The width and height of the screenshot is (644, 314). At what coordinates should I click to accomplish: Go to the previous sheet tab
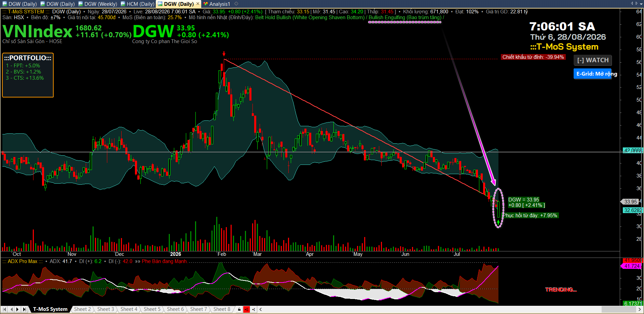11,309
